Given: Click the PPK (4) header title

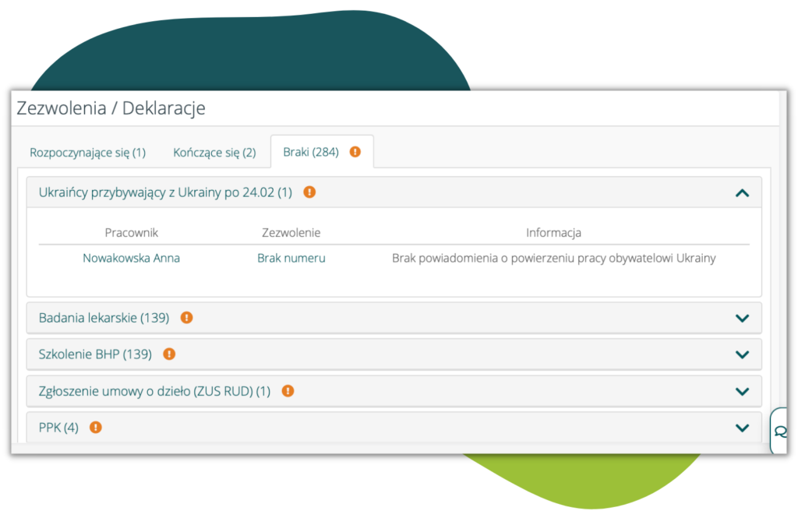Looking at the screenshot, I should (x=58, y=427).
